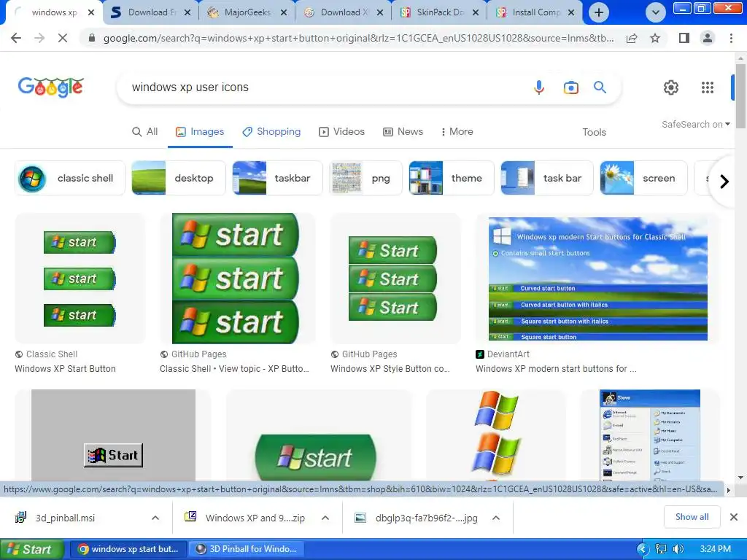Expand options for the Windows XP zip download
This screenshot has height=560, width=747.
coord(325,518)
